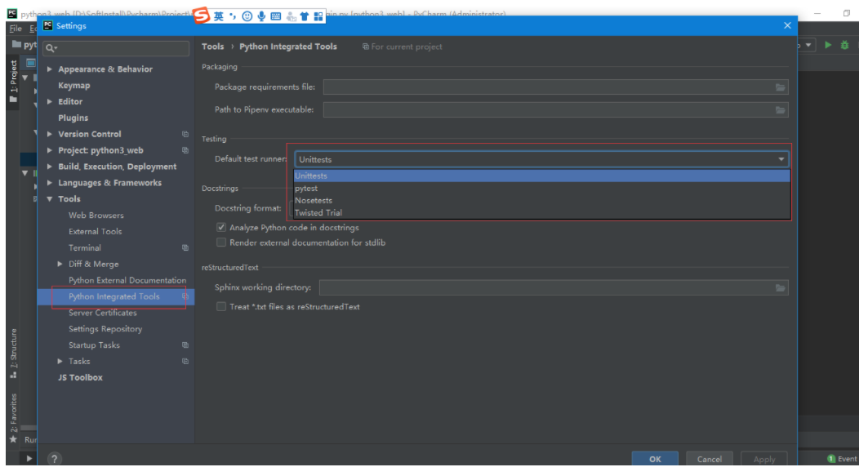
Task: Open Settings Repository page
Action: pyautogui.click(x=105, y=329)
